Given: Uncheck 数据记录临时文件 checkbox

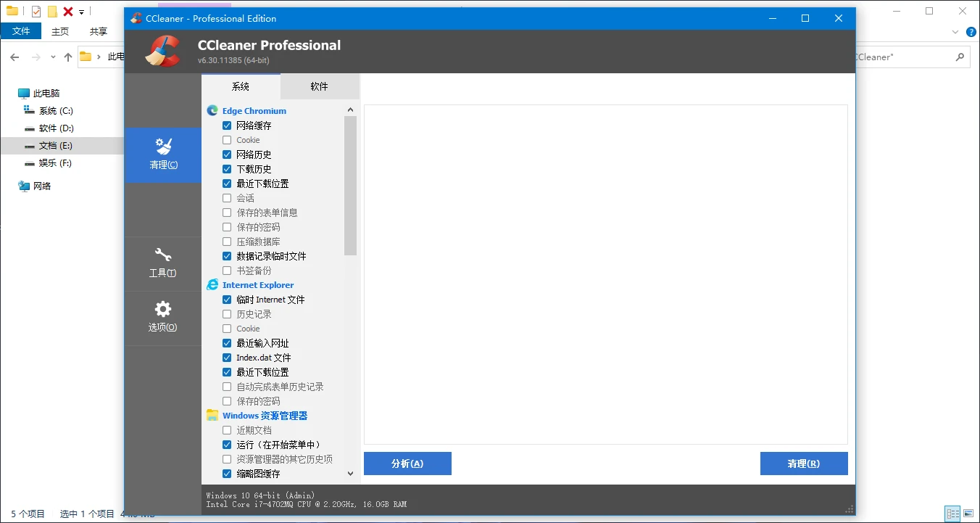Looking at the screenshot, I should tap(227, 256).
